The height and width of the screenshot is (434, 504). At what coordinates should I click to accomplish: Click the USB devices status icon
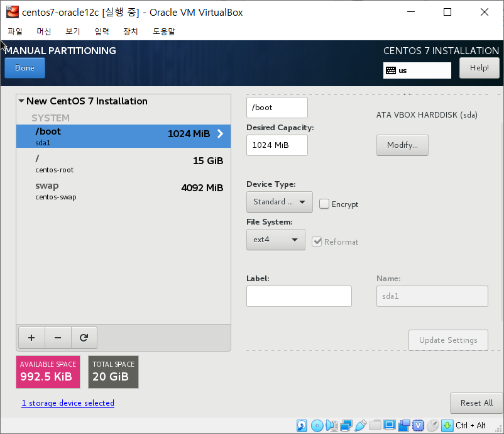[361, 425]
